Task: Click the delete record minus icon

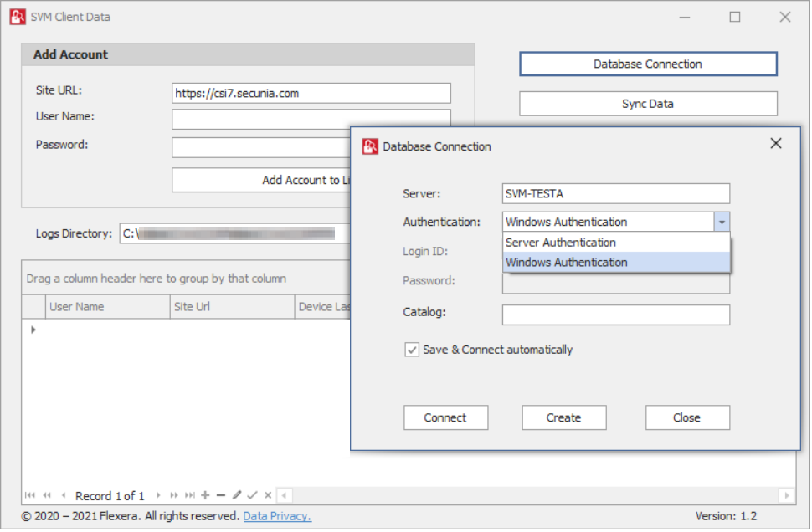Action: click(221, 496)
